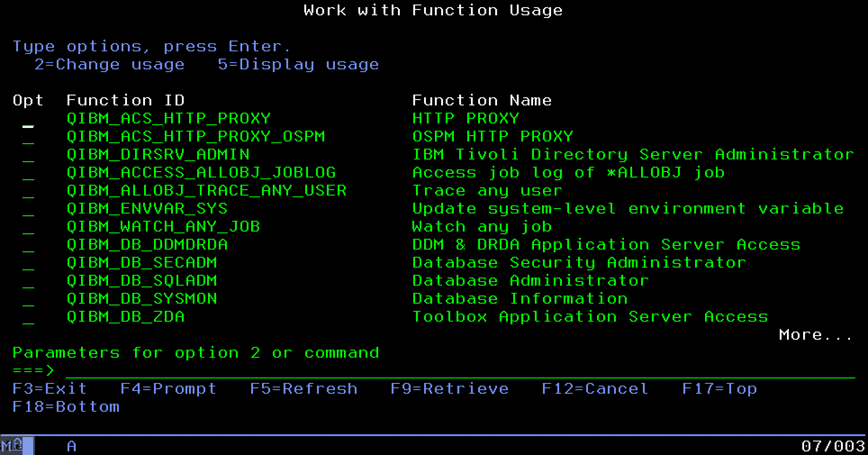This screenshot has height=455, width=868.
Task: Choose F12=Cancel at the bottom
Action: (x=595, y=389)
